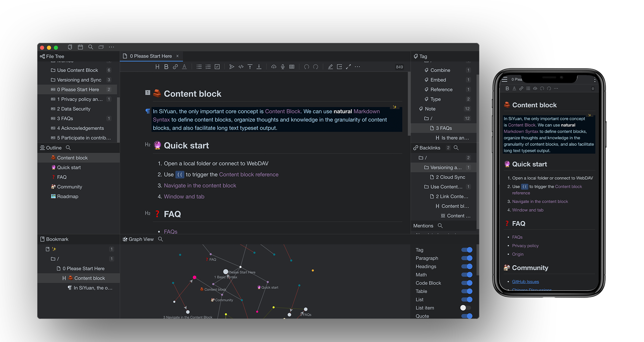Click the cloud upload icon in desktop toolbar

274,67
